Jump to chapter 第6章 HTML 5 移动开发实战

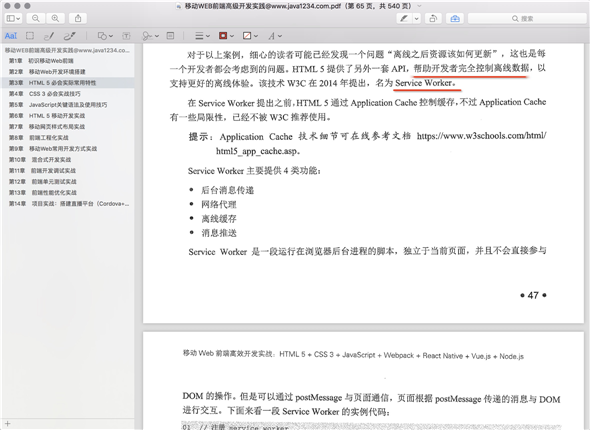click(47, 115)
